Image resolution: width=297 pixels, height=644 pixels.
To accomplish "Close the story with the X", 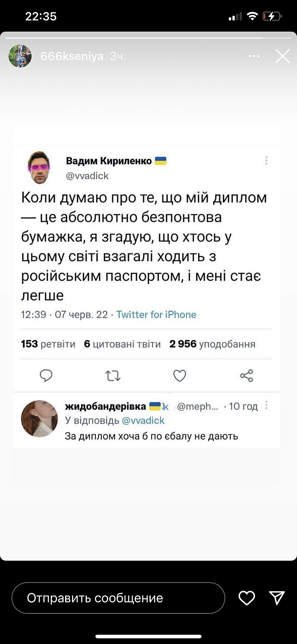I will coord(283,56).
